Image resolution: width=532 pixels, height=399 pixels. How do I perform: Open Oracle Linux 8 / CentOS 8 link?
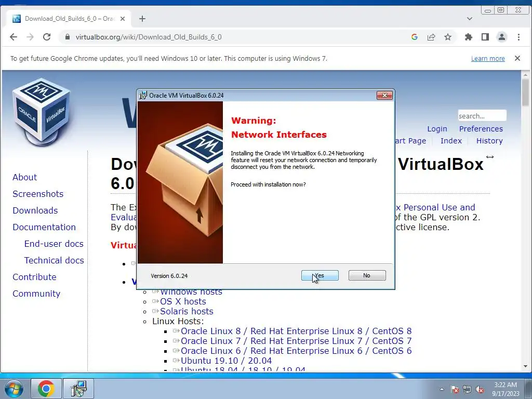click(x=296, y=331)
